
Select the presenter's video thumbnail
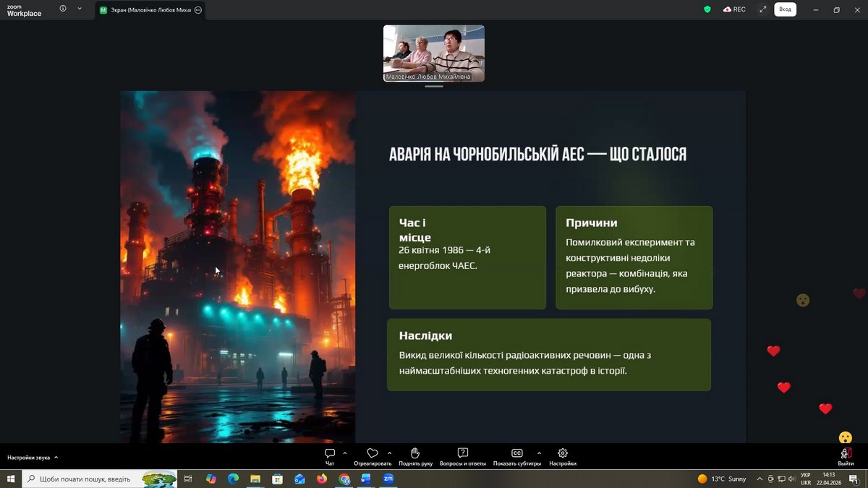[433, 53]
